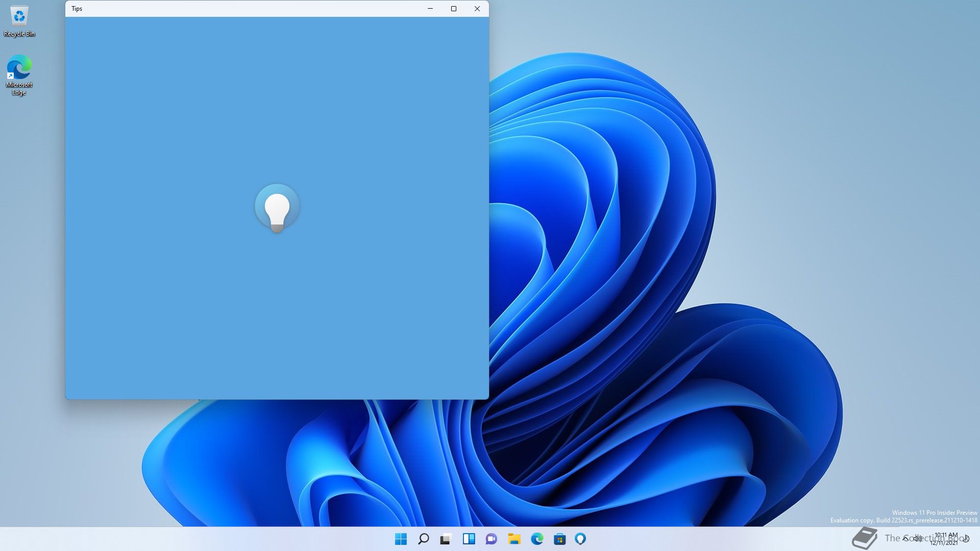This screenshot has width=980, height=551.
Task: Open the Widgets panel icon
Action: pyautogui.click(x=469, y=539)
